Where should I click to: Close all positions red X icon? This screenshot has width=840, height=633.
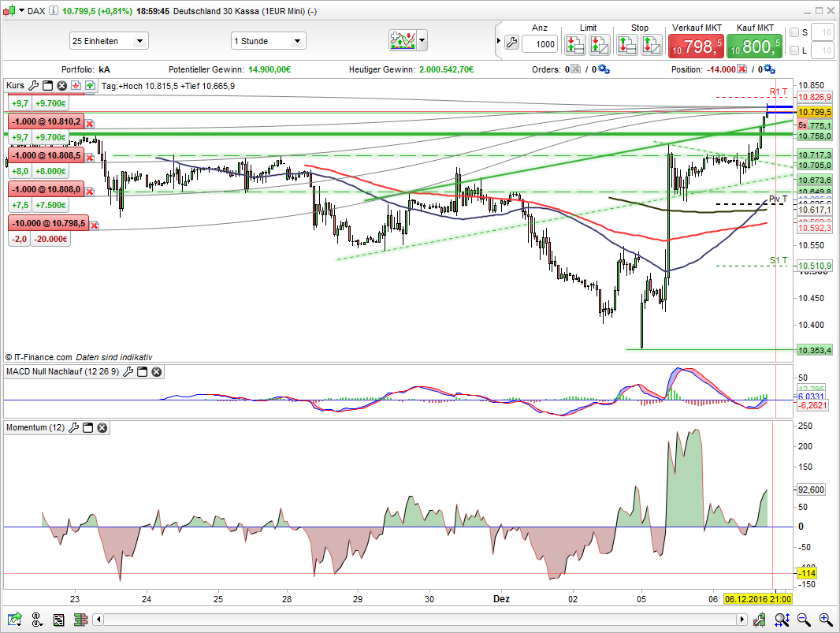(x=742, y=69)
